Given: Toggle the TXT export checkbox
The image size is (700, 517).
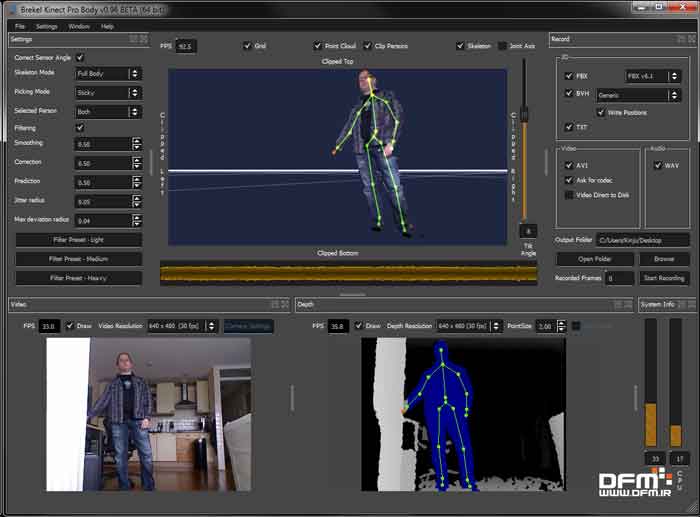Looking at the screenshot, I should pos(569,127).
